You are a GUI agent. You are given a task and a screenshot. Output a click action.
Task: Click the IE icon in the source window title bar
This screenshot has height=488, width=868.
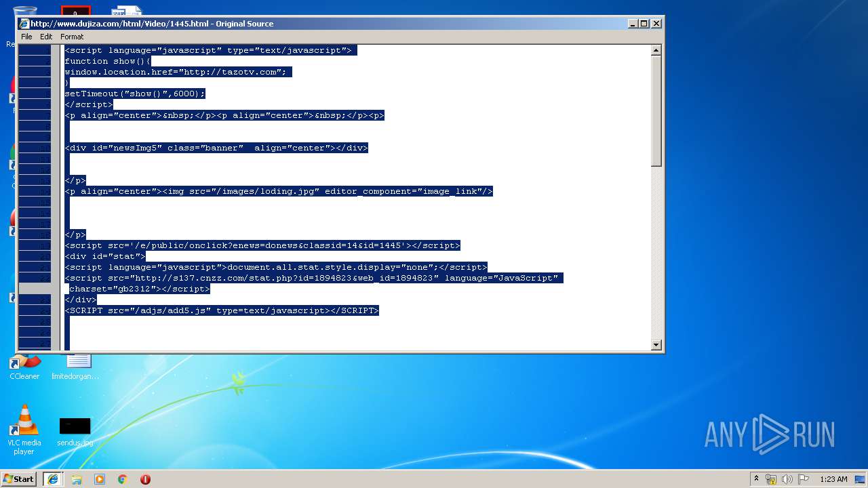tap(24, 24)
